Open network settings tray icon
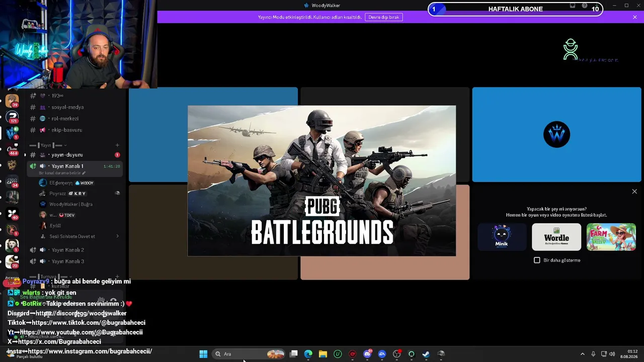This screenshot has height=362, width=644. (604, 354)
